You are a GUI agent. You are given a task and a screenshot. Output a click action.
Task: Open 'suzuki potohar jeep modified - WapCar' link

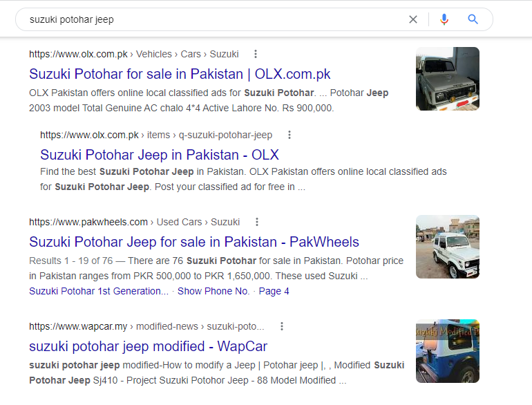tap(148, 346)
